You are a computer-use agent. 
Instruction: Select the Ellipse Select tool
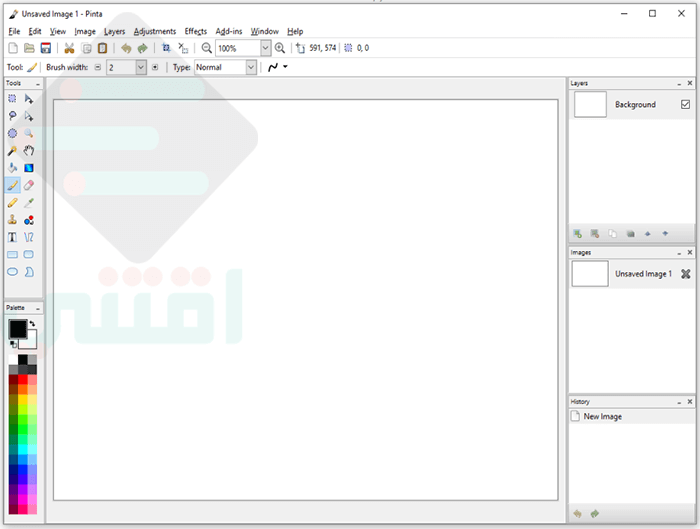pos(12,133)
